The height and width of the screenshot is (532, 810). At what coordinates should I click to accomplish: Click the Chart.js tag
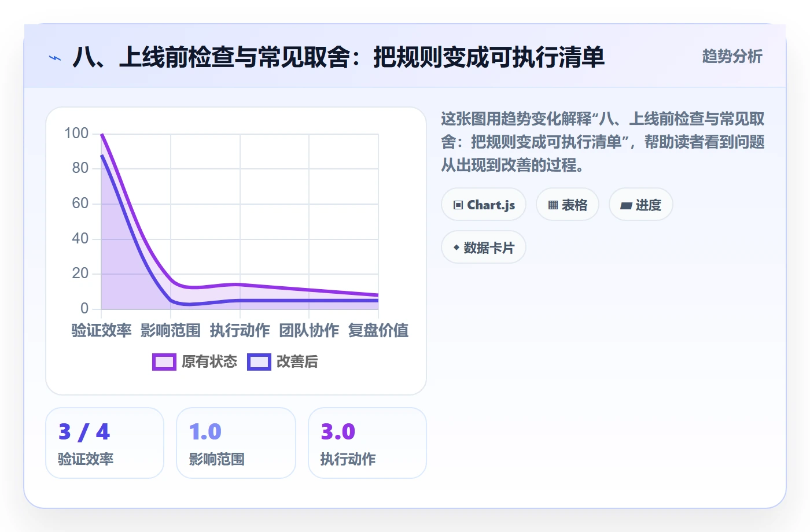pyautogui.click(x=484, y=205)
